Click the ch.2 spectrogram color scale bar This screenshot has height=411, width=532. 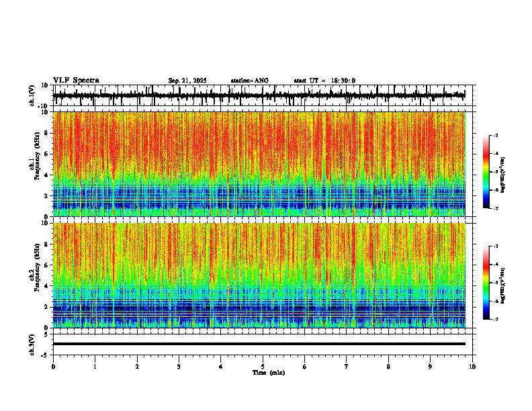pos(486,283)
